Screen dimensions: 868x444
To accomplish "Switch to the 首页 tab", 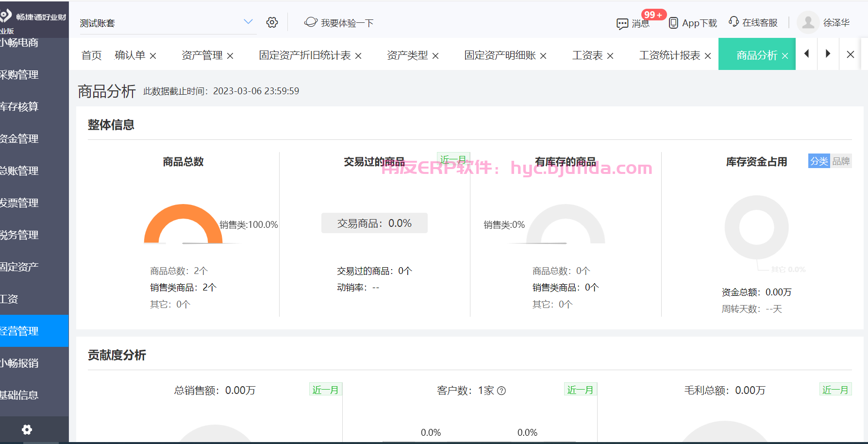I will (92, 55).
